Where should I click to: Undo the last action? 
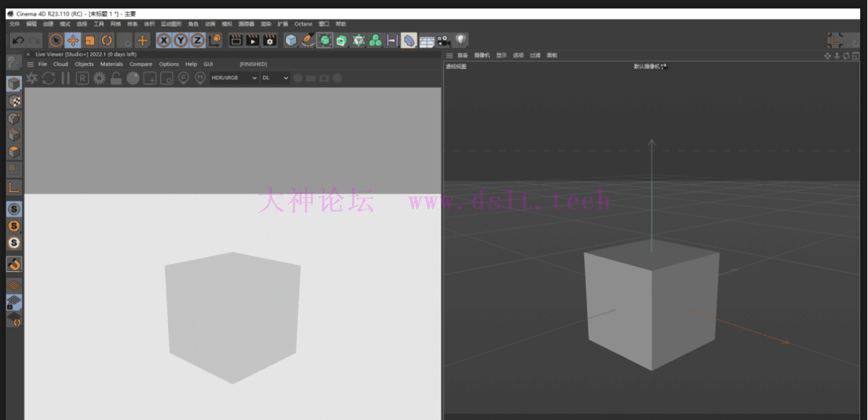click(18, 41)
